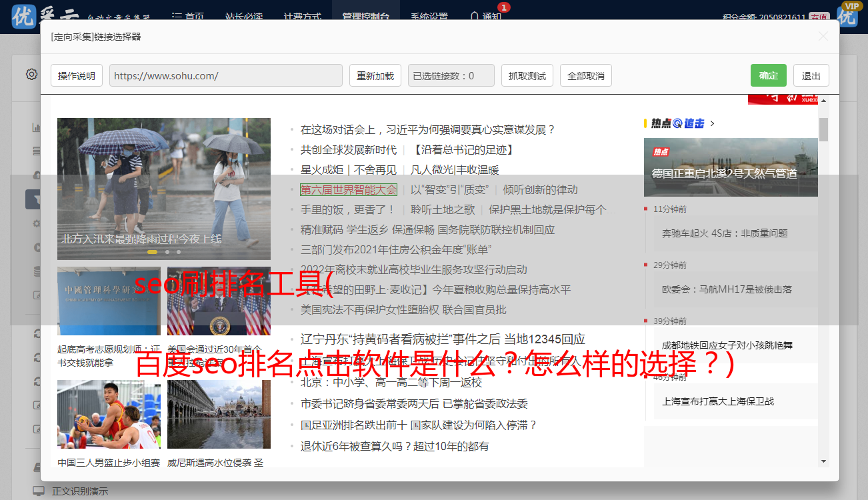Viewport: 868px width, 500px height.
Task: Go to the 计费方式 tab
Action: click(x=302, y=17)
